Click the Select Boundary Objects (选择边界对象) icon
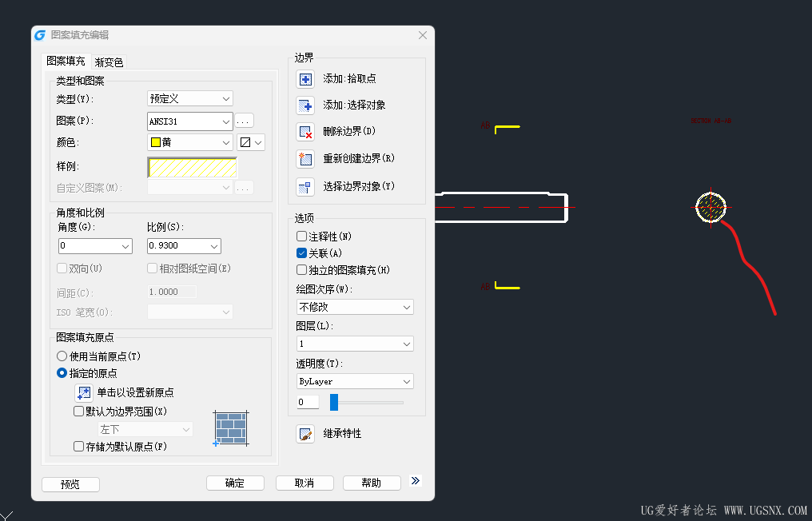Image resolution: width=812 pixels, height=521 pixels. click(x=305, y=186)
